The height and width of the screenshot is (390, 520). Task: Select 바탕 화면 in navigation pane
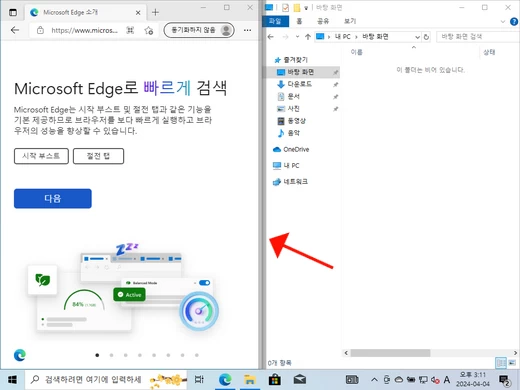pos(302,72)
